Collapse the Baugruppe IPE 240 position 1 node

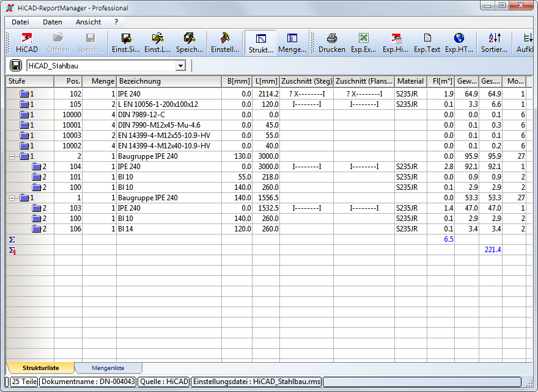pyautogui.click(x=12, y=198)
